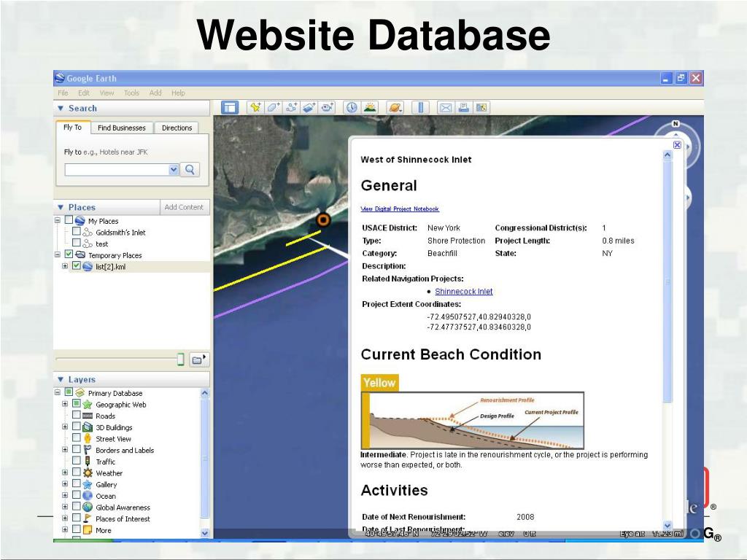The width and height of the screenshot is (747, 560).
Task: Open the Fly To history dropdown arrow
Action: click(x=174, y=169)
